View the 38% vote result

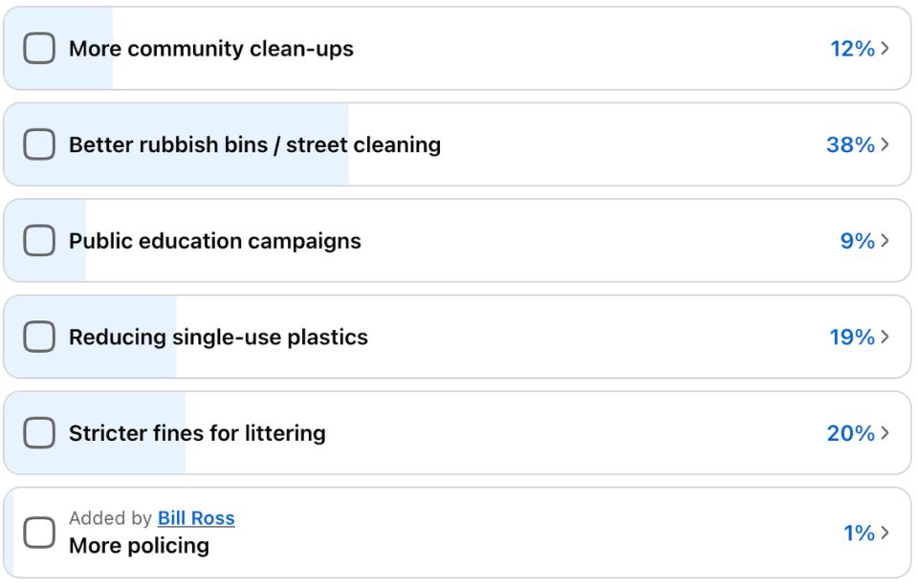click(x=850, y=144)
